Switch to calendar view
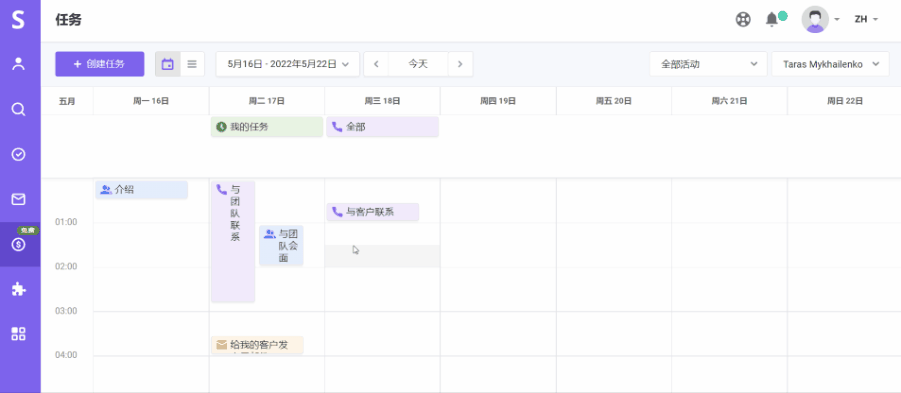This screenshot has height=393, width=901. 168,64
